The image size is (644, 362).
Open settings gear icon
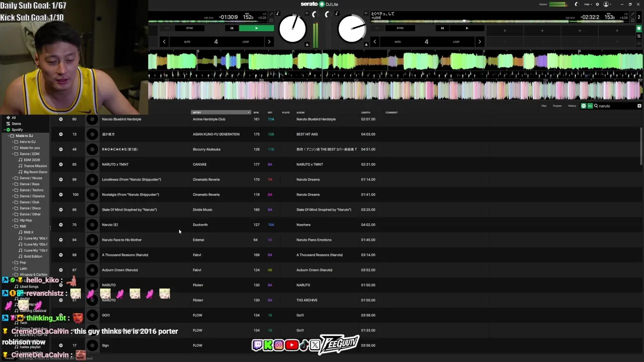click(x=597, y=4)
